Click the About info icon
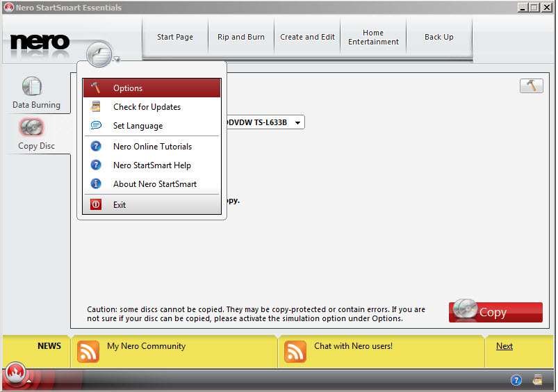This screenshot has width=558, height=392. [x=96, y=183]
